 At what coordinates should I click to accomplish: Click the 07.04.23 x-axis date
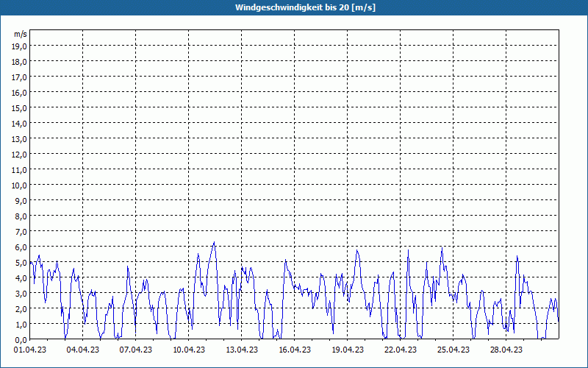point(136,350)
